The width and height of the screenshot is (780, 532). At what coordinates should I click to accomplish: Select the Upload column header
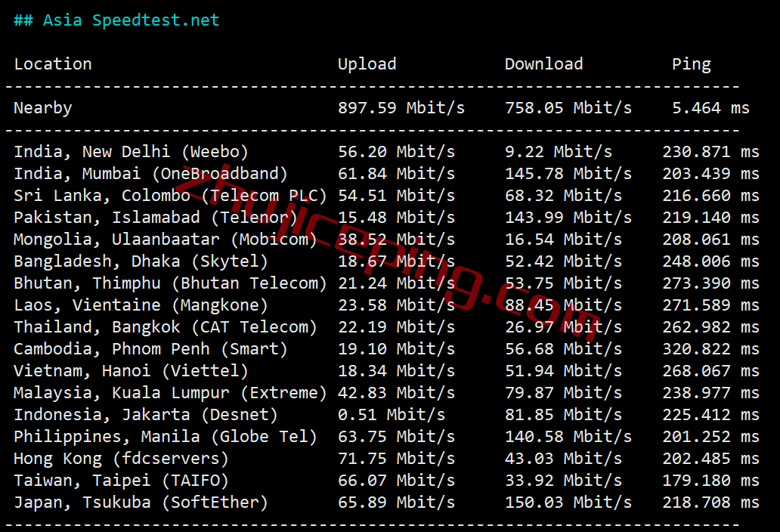coord(367,64)
